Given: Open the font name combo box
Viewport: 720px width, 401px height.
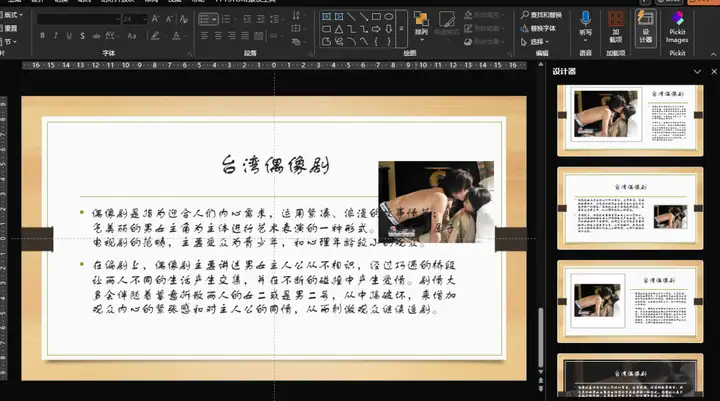Looking at the screenshot, I should point(79,19).
